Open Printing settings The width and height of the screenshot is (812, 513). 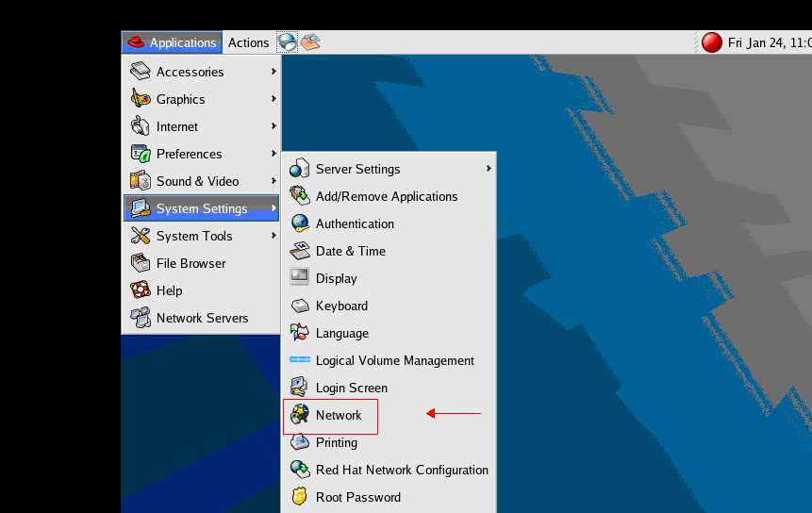(389, 442)
